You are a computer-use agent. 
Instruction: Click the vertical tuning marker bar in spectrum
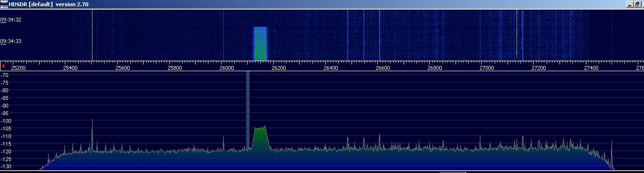pos(248,110)
